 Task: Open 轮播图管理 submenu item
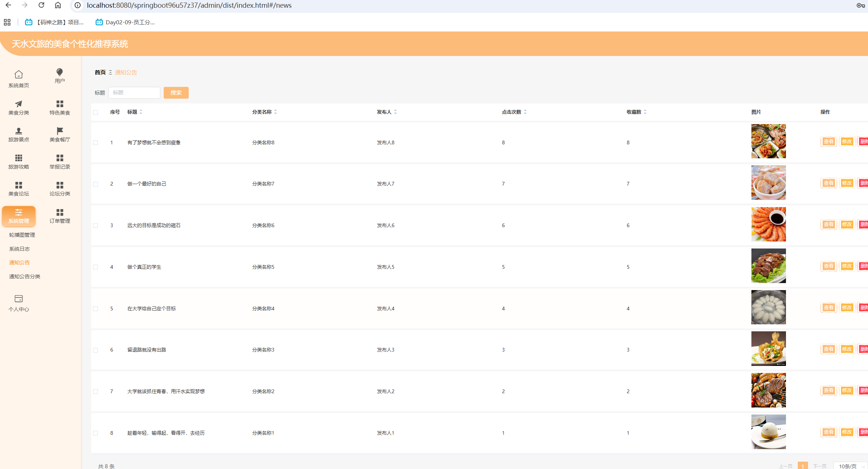(x=22, y=235)
